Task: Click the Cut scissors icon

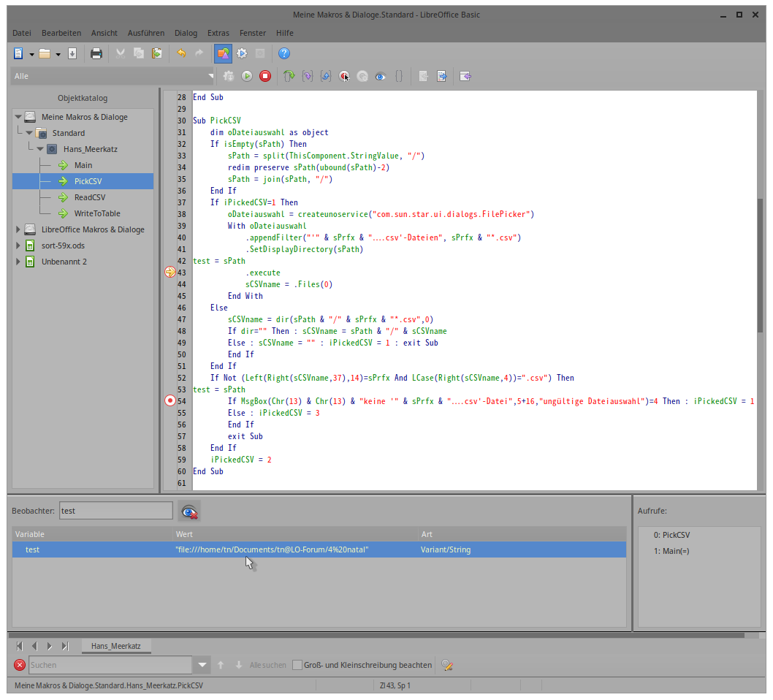Action: [121, 53]
